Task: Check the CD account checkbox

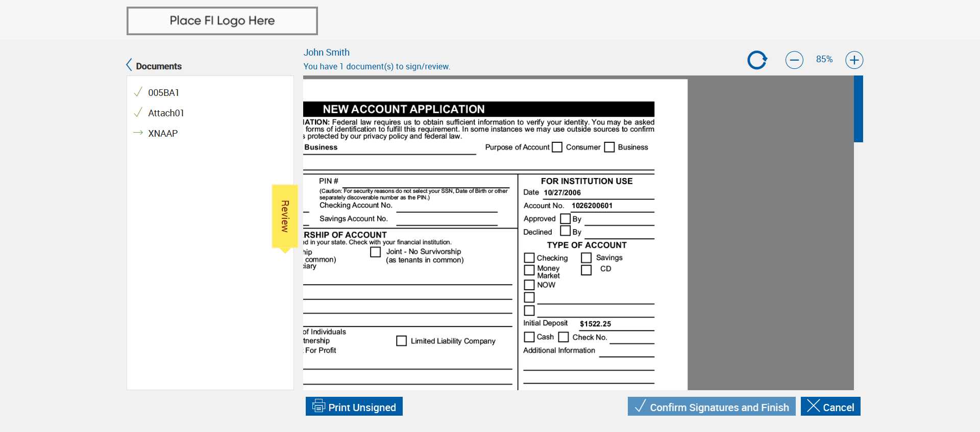Action: [586, 270]
